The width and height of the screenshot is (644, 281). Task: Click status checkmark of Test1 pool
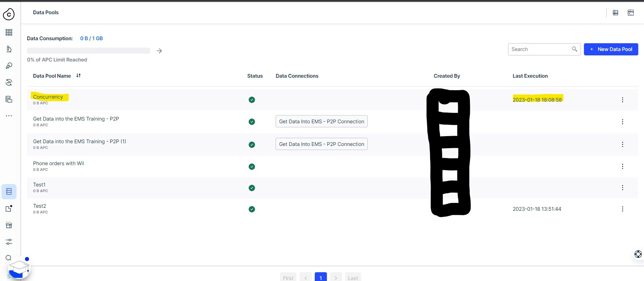point(252,188)
